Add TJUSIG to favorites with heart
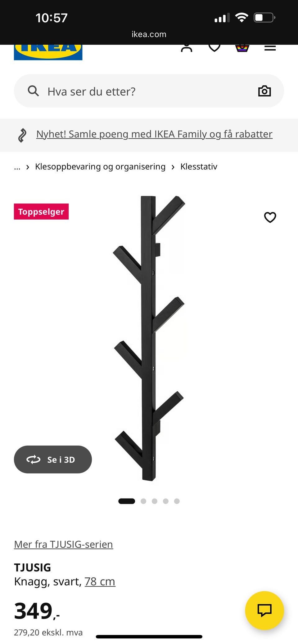Image resolution: width=298 pixels, height=644 pixels. 270,217
